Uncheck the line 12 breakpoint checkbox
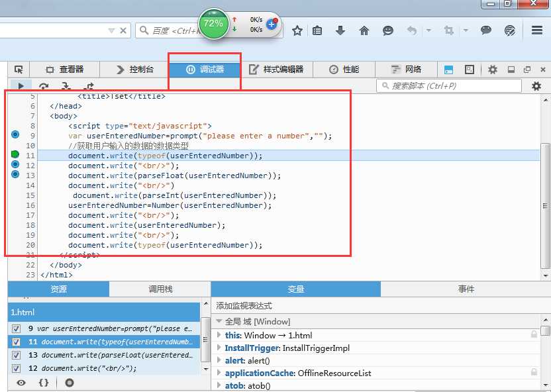This screenshot has width=551, height=392. 16,368
